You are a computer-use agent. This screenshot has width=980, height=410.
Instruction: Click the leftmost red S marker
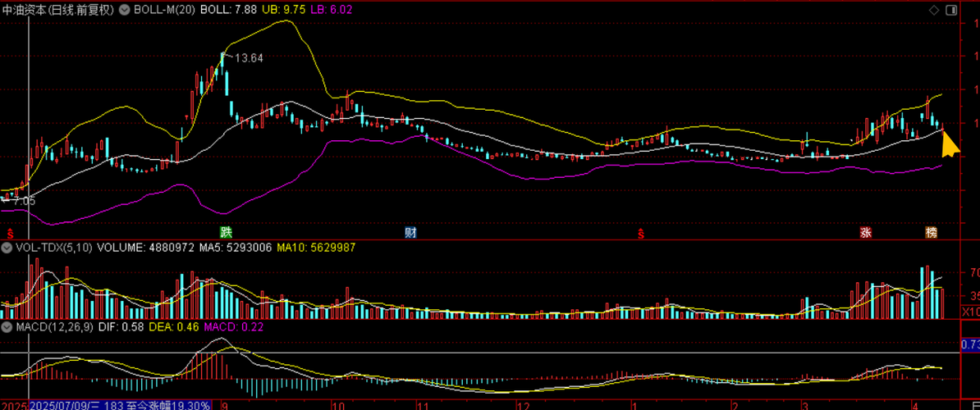click(x=10, y=234)
